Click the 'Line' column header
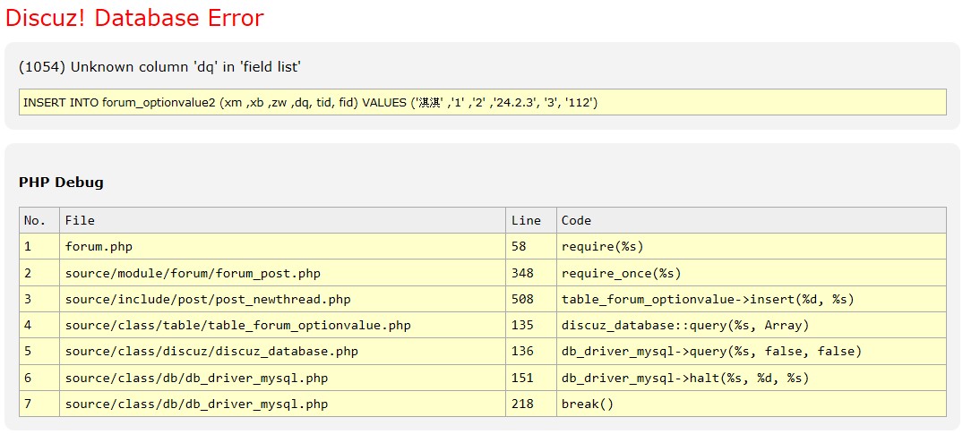The image size is (980, 434). click(x=531, y=220)
